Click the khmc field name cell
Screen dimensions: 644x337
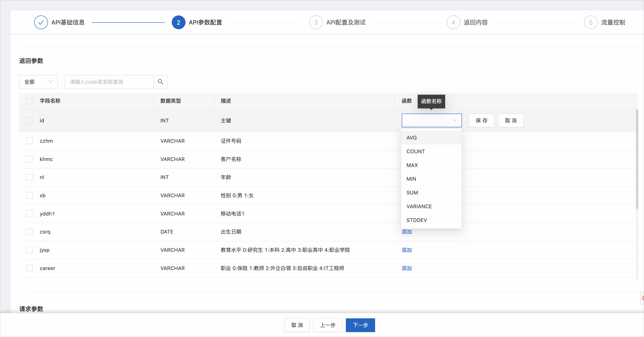click(46, 159)
